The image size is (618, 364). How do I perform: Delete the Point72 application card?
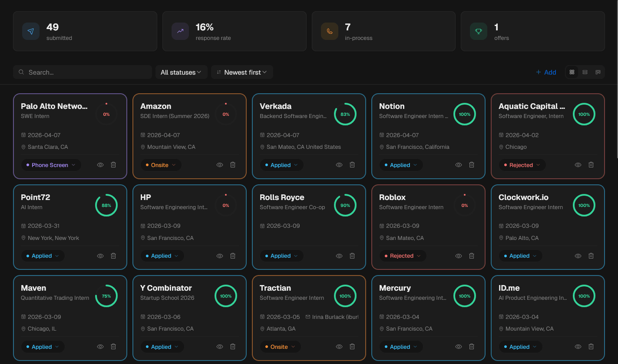pos(113,256)
